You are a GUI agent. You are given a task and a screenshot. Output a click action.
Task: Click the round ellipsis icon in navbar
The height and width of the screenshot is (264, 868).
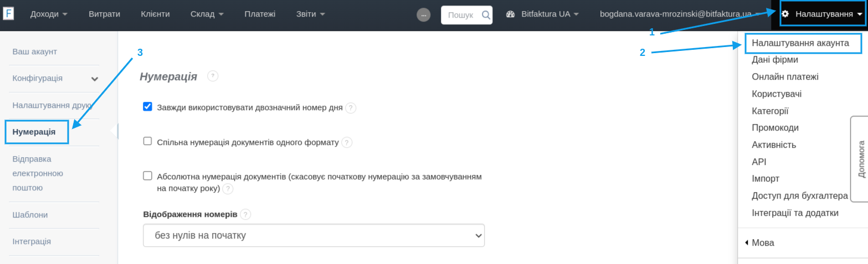pyautogui.click(x=423, y=15)
